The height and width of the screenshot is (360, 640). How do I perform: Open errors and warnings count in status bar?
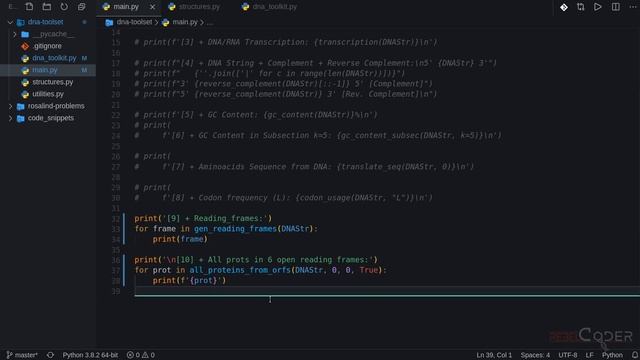pos(140,355)
